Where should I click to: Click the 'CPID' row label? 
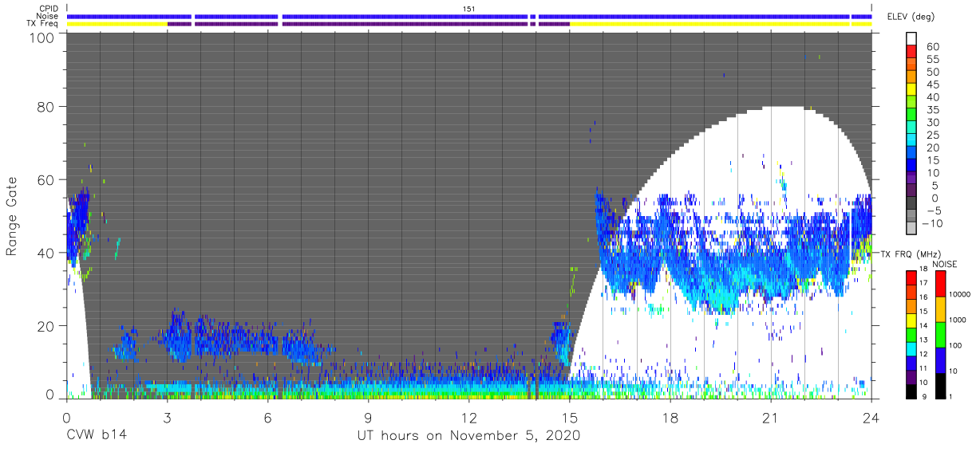tap(49, 9)
